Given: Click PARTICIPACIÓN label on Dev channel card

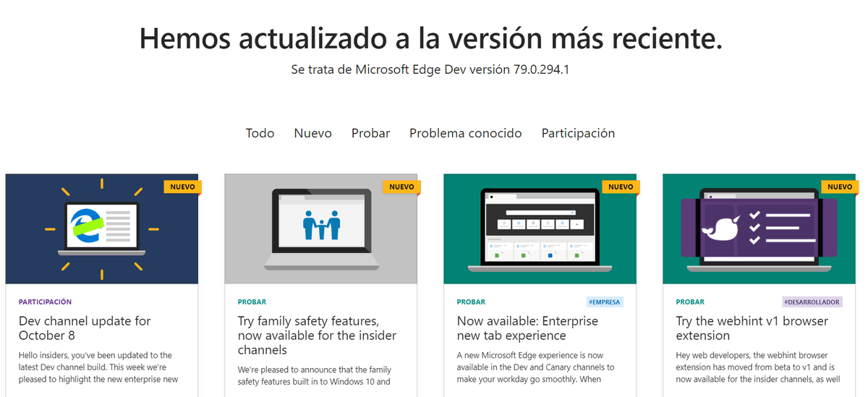Looking at the screenshot, I should [x=46, y=302].
